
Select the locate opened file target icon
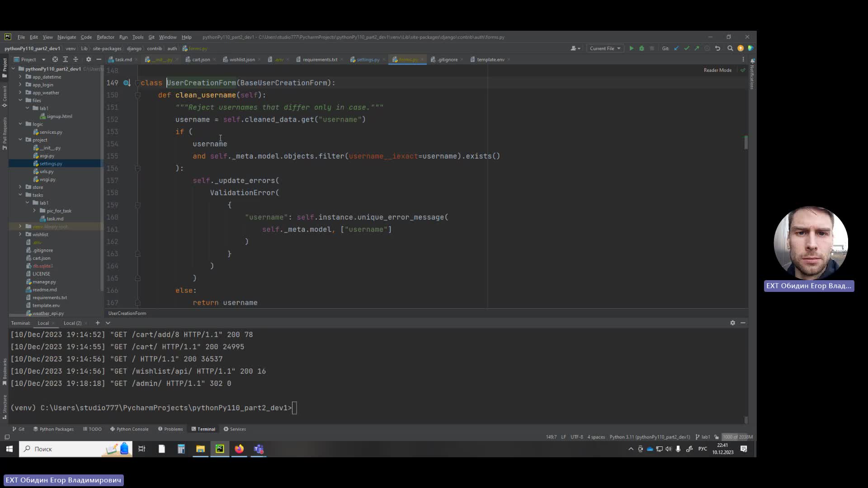[x=55, y=59]
